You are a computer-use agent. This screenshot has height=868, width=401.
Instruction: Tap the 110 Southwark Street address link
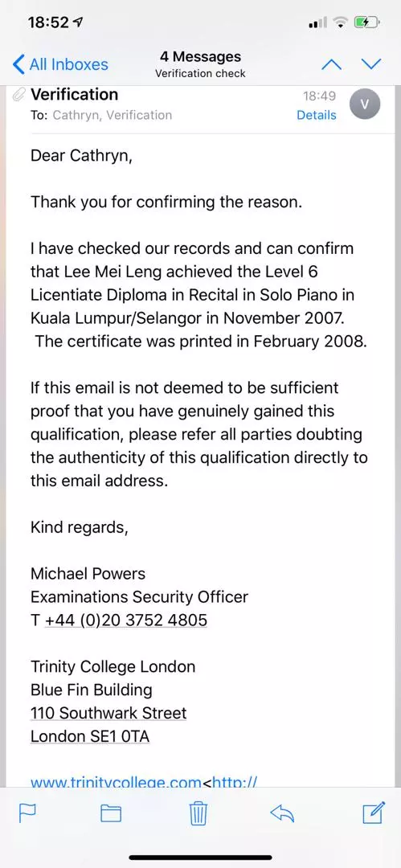[108, 713]
